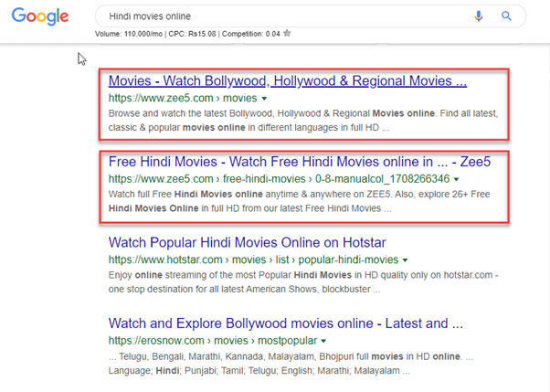Click URL https://www.zee5.com › movies
This screenshot has width=550, height=392.
183,98
